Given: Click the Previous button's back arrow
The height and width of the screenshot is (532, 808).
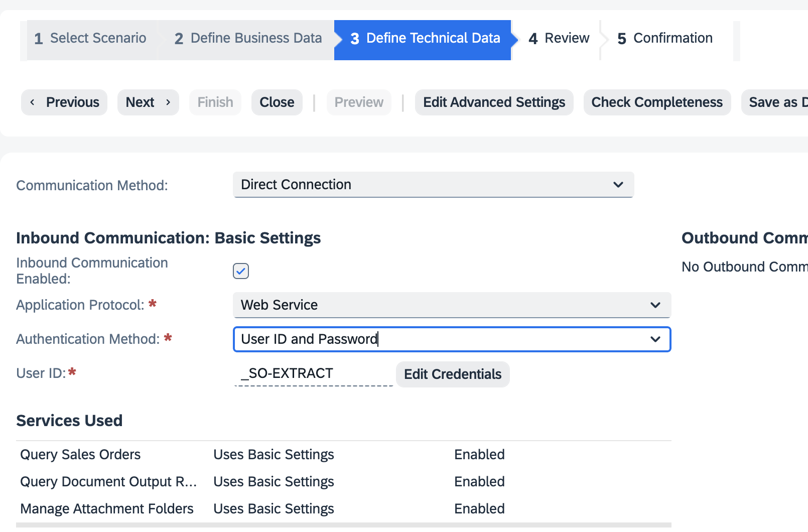Looking at the screenshot, I should 32,102.
